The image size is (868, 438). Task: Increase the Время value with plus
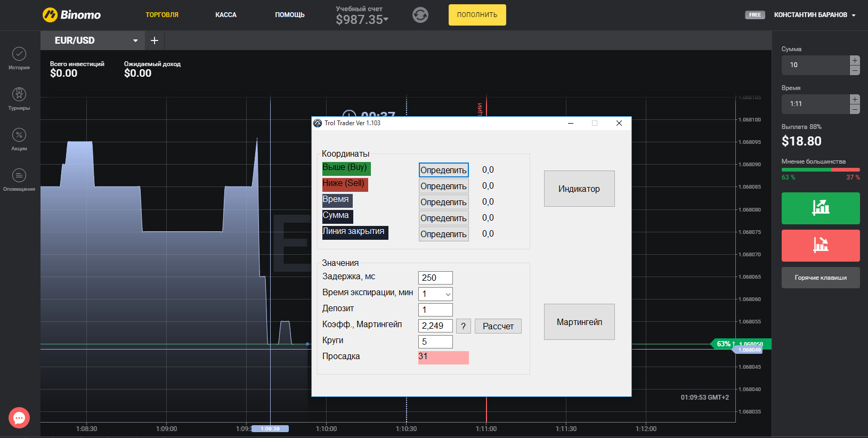[855, 99]
